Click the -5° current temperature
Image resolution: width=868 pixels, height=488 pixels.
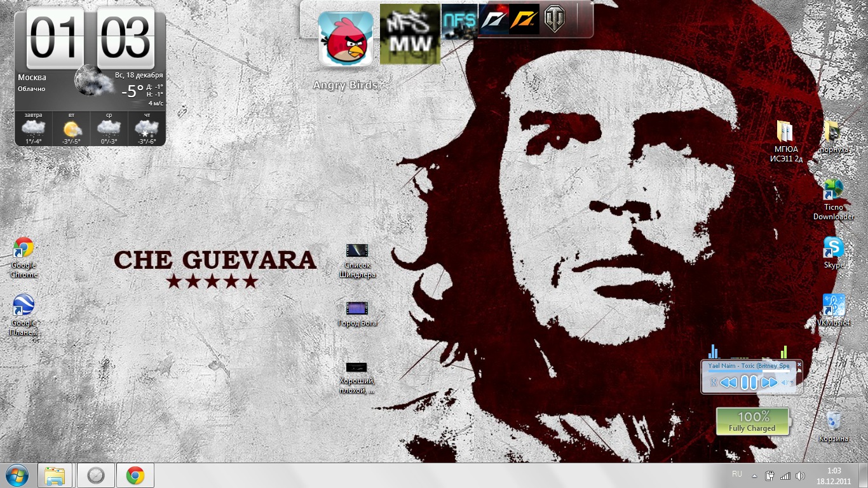point(132,91)
